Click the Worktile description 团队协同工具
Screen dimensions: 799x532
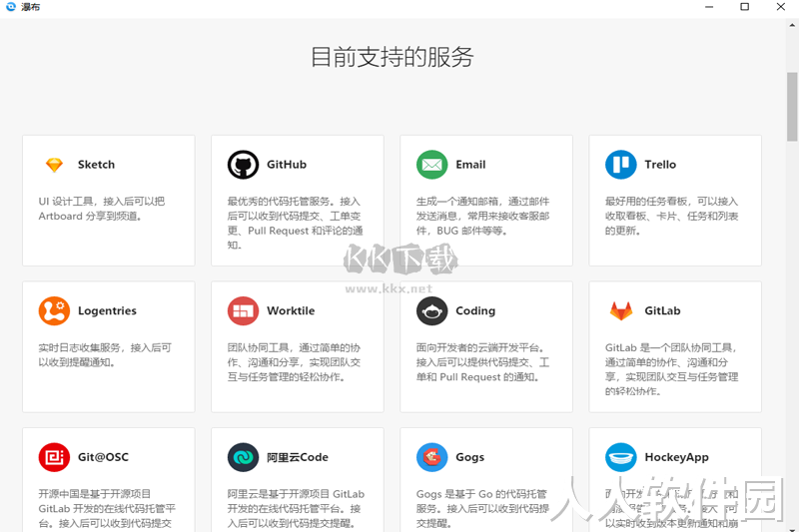(x=294, y=362)
